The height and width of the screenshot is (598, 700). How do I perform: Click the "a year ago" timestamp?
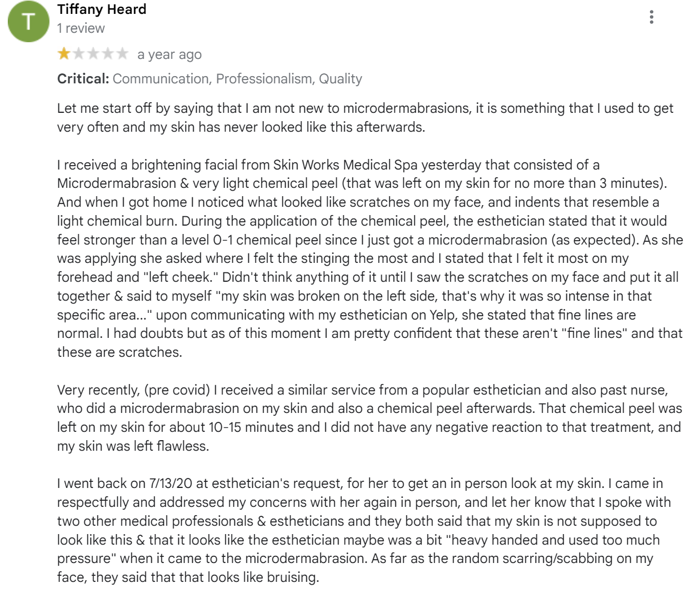point(170,54)
